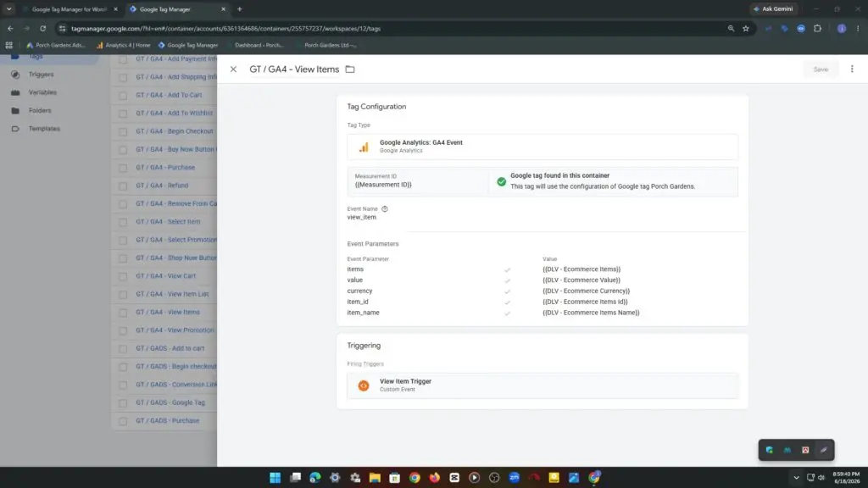Check the GT / GA4 - Add To Cart checkbox

pos(123,95)
